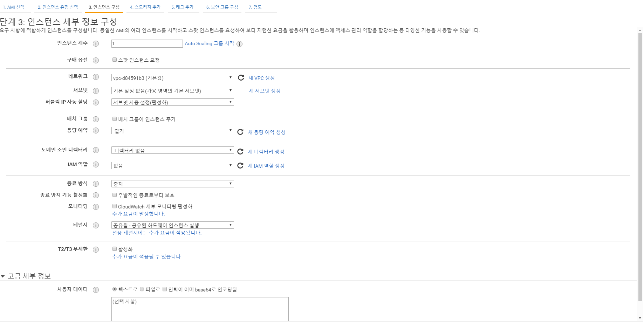Check 우발적인 종료로부터 보호 option
The width and height of the screenshot is (644, 323).
pos(115,195)
